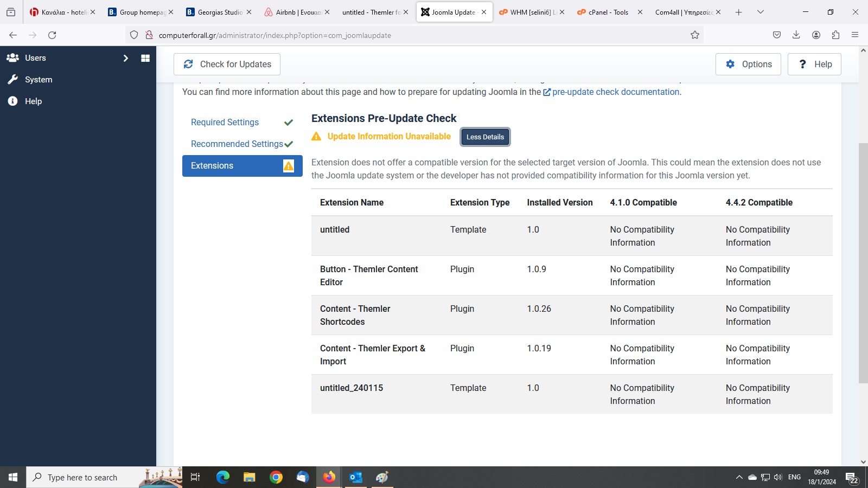The image size is (868, 488).
Task: Click the question mark icon in Help button
Action: tap(803, 64)
